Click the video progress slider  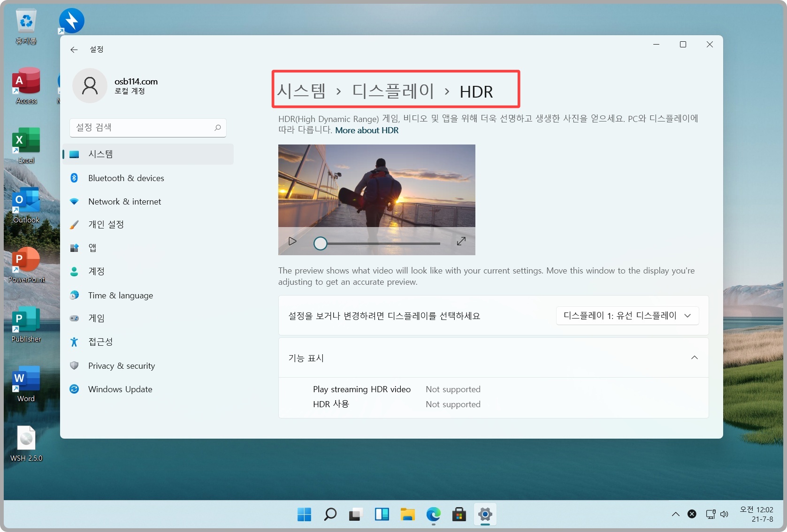tap(321, 243)
